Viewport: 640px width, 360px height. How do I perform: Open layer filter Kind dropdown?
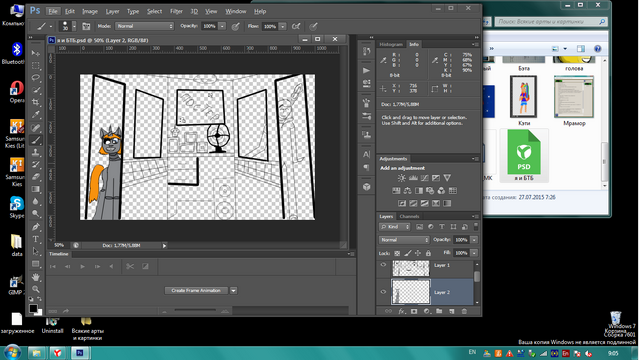click(394, 227)
